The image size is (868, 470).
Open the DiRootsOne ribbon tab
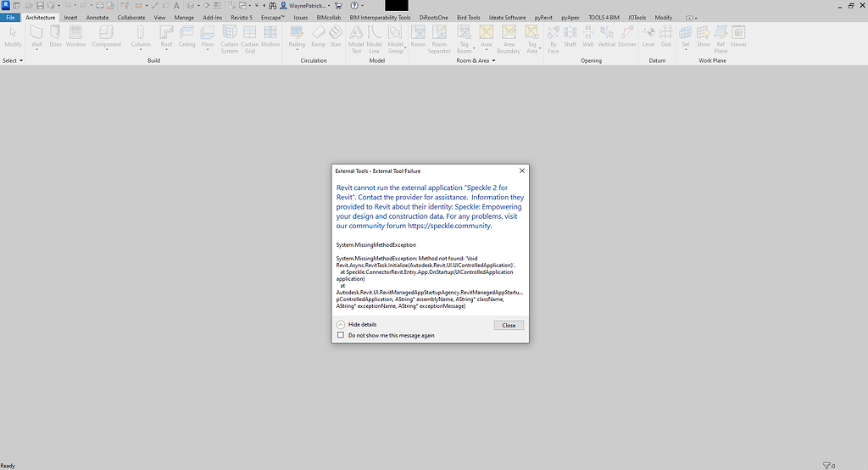tap(433, 17)
